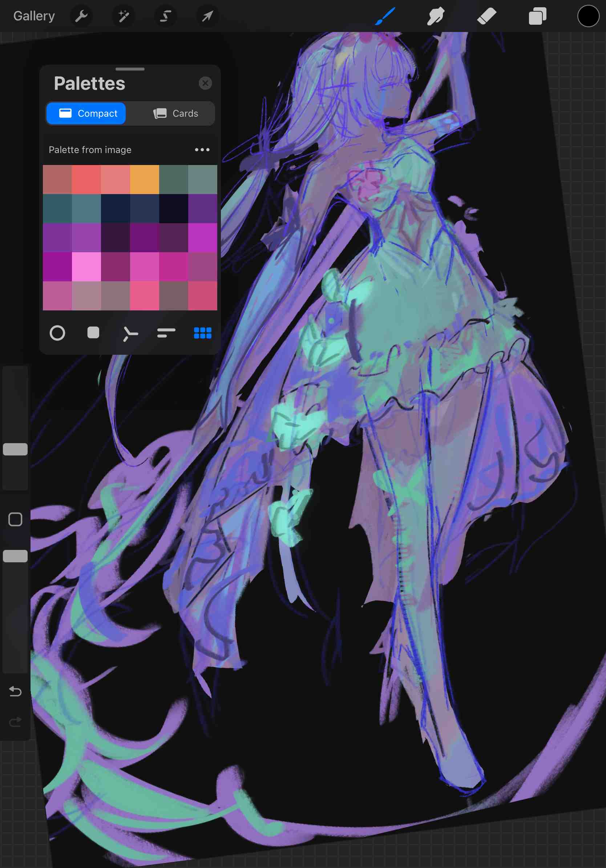Pick the orange swatch in palette
Screen dimensions: 606x868
pyautogui.click(x=144, y=180)
